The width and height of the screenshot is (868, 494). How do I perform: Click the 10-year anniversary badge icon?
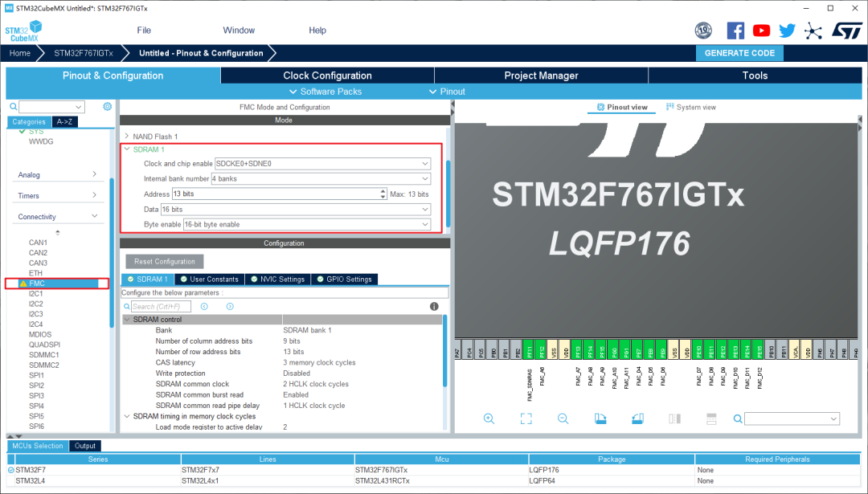pyautogui.click(x=703, y=31)
